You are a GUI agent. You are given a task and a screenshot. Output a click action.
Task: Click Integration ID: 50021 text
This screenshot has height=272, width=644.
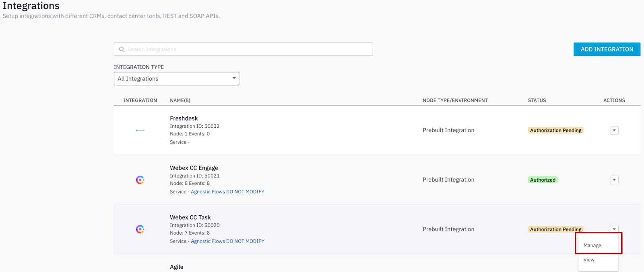[x=195, y=176]
